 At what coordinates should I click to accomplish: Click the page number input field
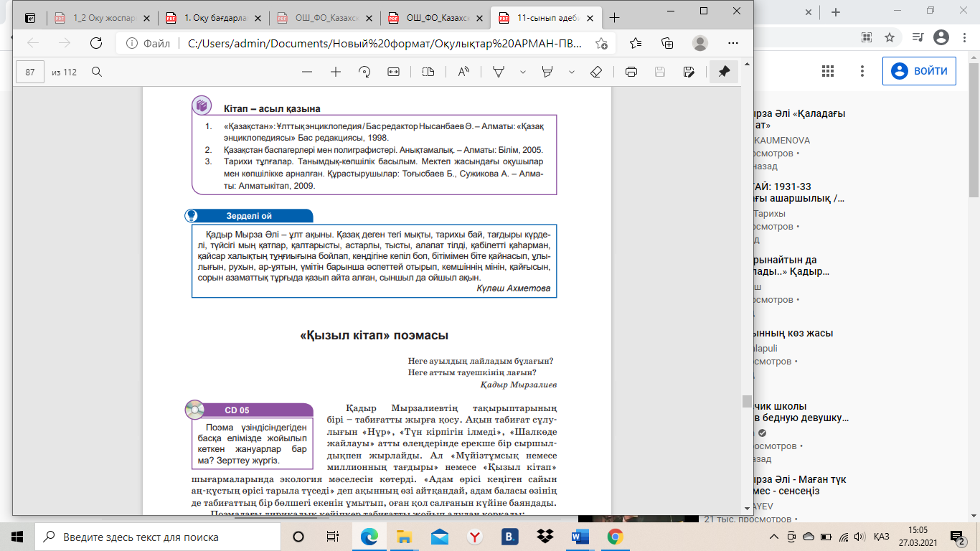(30, 72)
